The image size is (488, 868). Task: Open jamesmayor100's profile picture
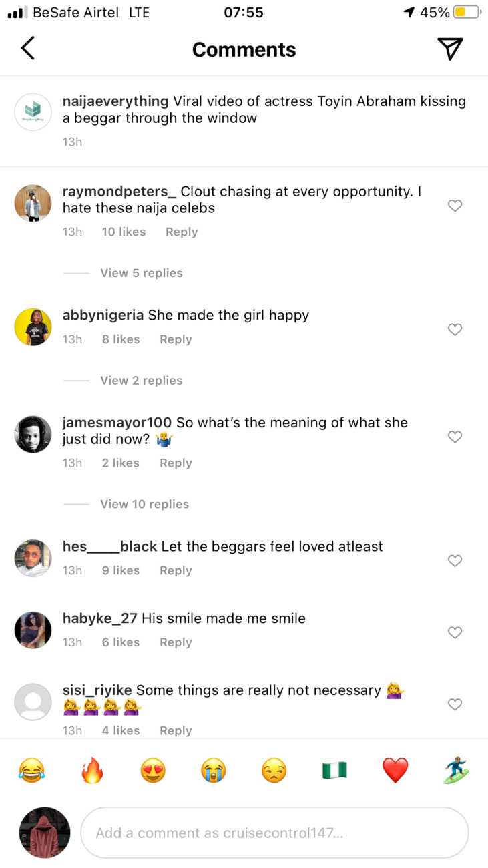point(33,435)
